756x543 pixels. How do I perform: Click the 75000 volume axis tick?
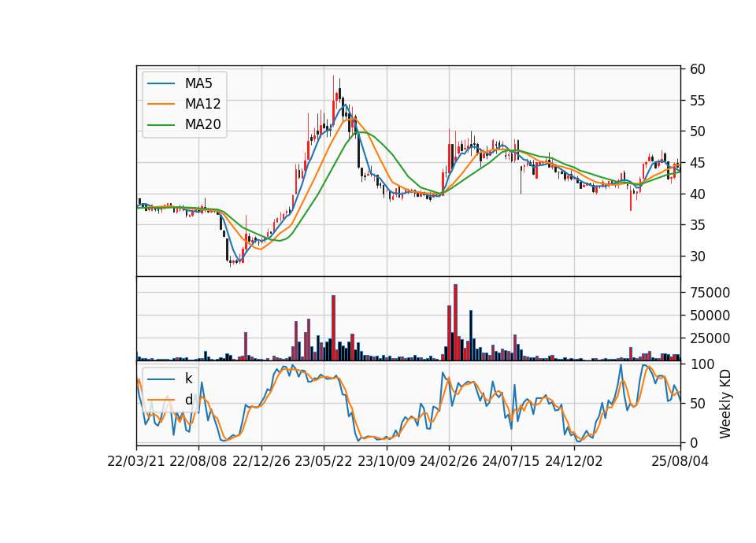point(710,293)
